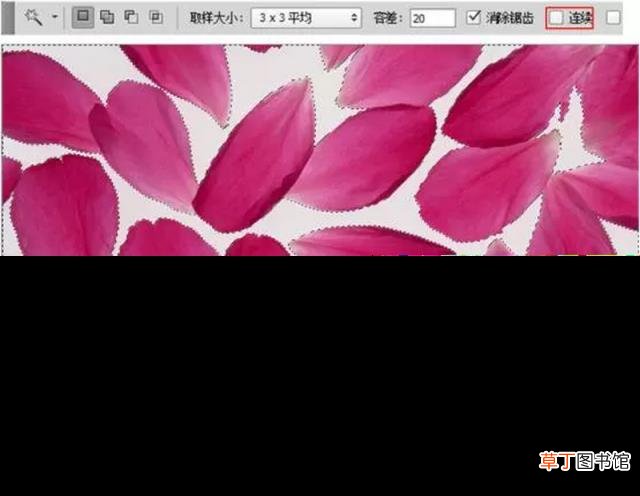Choose the New Selection mode icon

pyautogui.click(x=83, y=17)
